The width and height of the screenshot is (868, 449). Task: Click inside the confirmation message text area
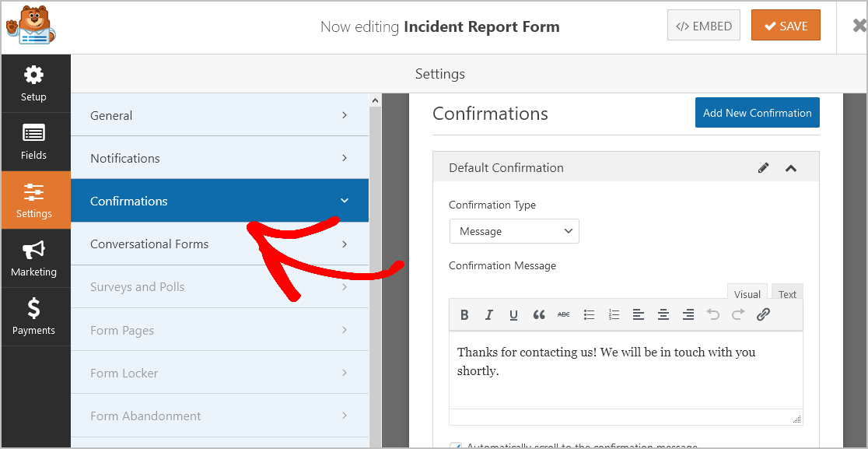point(626,371)
